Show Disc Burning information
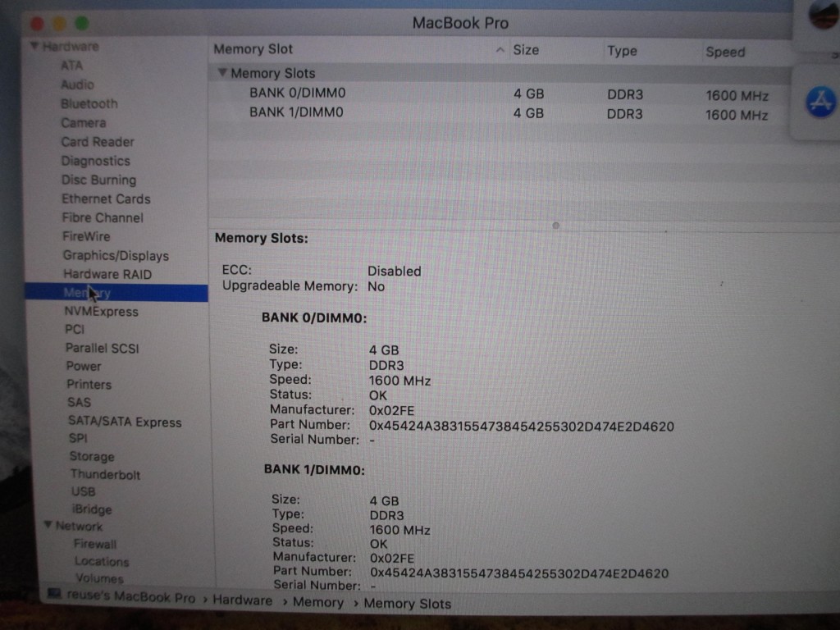Screen dimensions: 840x630 click(99, 180)
